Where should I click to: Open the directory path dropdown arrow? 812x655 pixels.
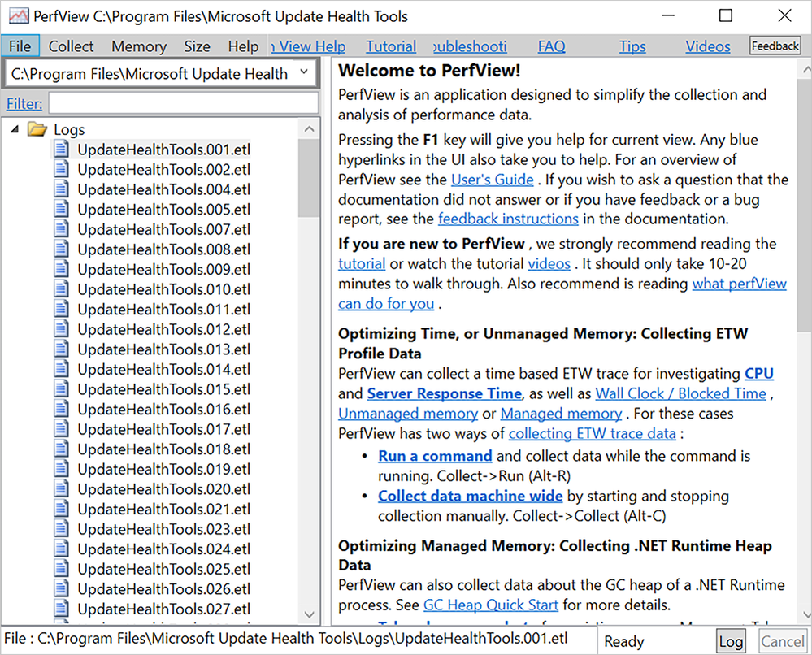(x=304, y=72)
